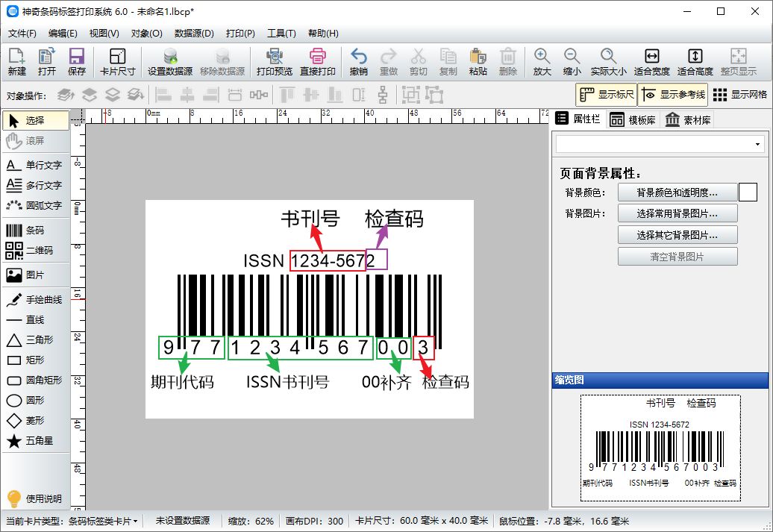The height and width of the screenshot is (532, 773).
Task: Save the label using 保存
Action: (76, 62)
